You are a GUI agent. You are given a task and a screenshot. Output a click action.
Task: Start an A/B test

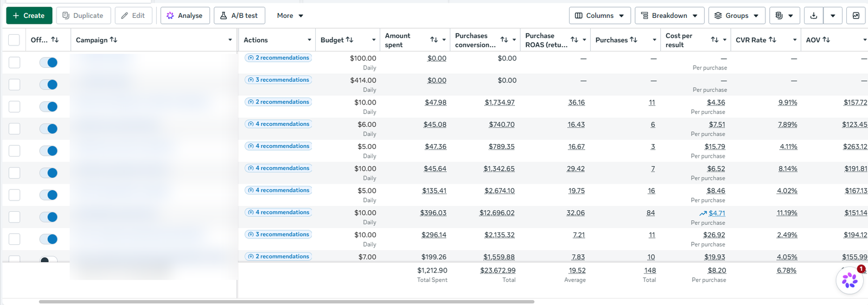point(239,16)
